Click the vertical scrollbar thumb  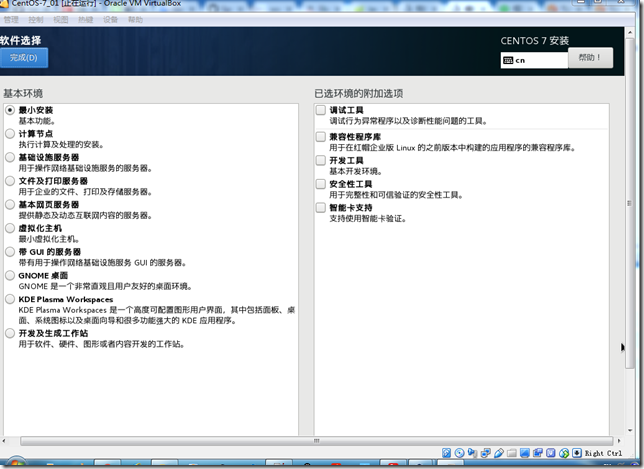pyautogui.click(x=630, y=203)
